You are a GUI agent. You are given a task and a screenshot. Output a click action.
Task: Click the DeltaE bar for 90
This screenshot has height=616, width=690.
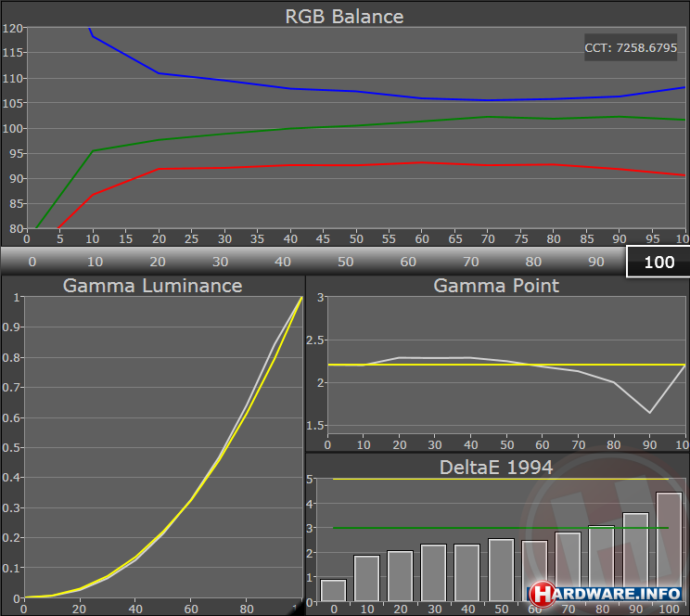point(636,557)
